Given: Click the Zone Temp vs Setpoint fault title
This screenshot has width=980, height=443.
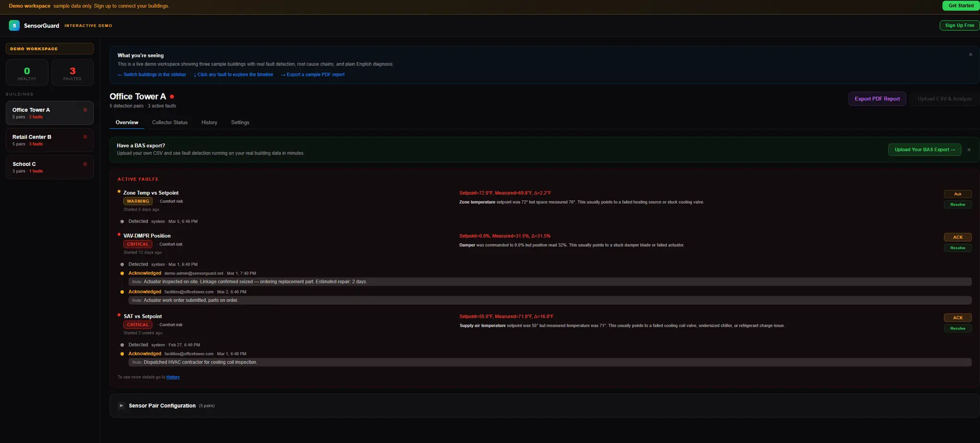Looking at the screenshot, I should (x=151, y=193).
